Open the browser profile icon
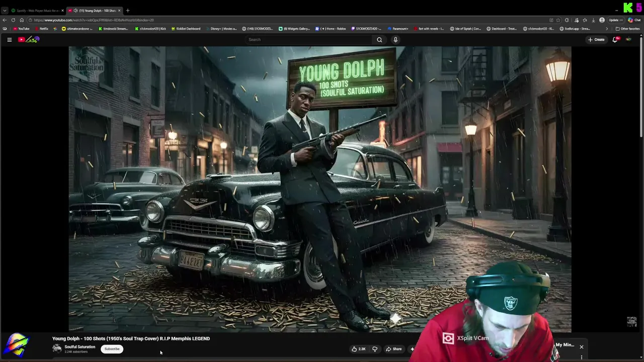 (x=602, y=20)
